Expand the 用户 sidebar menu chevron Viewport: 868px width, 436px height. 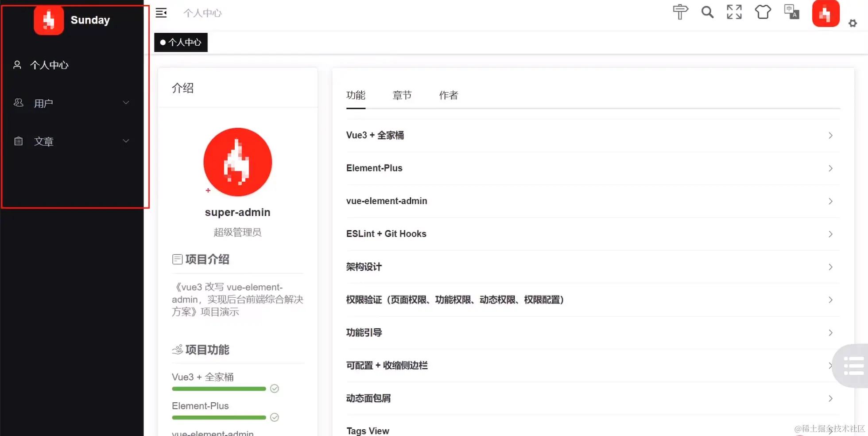pyautogui.click(x=126, y=103)
